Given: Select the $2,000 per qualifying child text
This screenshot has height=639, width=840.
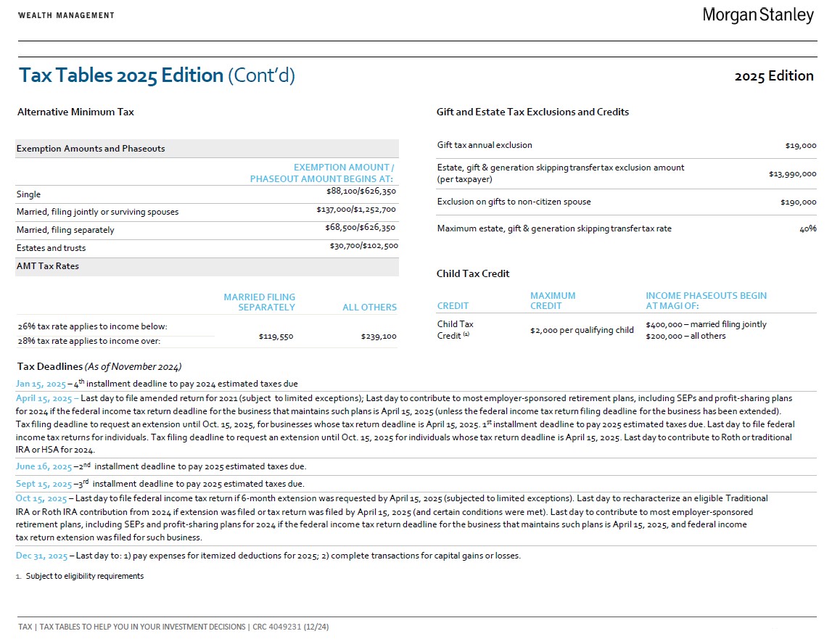Looking at the screenshot, I should [x=582, y=330].
